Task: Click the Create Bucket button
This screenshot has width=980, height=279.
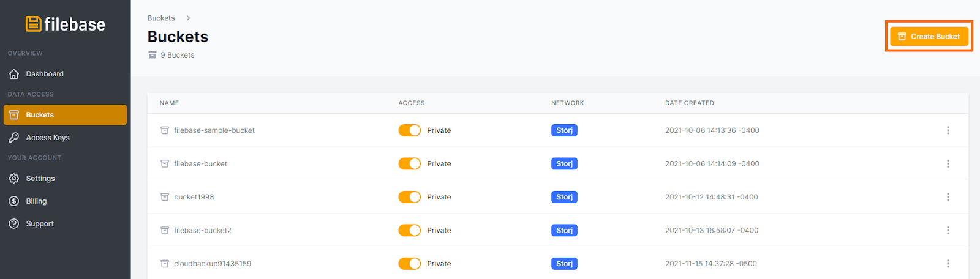Action: coord(929,37)
